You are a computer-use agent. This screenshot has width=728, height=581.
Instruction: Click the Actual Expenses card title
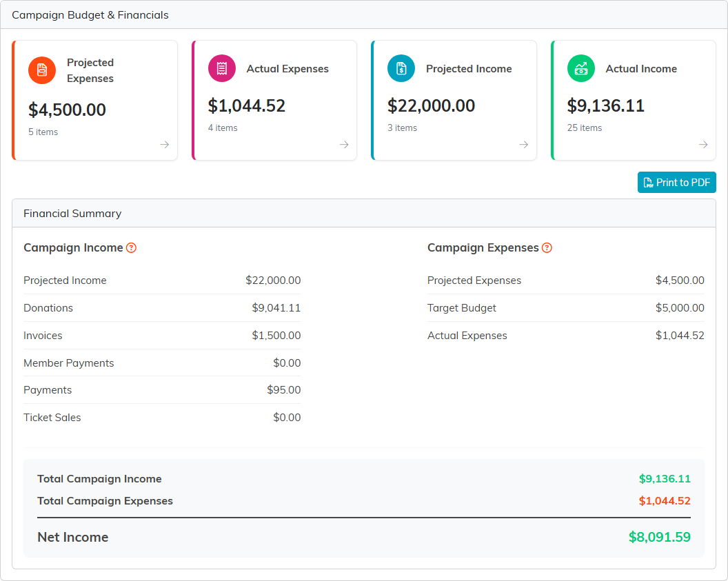click(287, 69)
